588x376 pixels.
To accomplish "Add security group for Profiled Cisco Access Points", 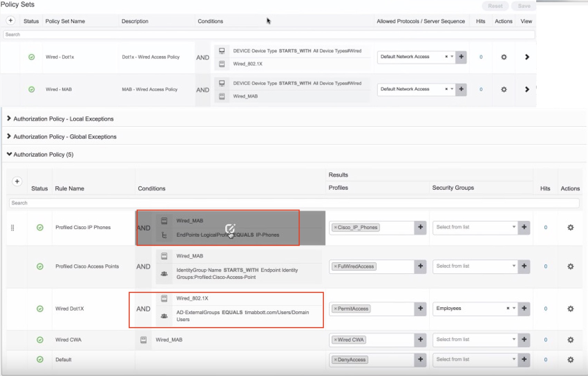I will click(524, 266).
